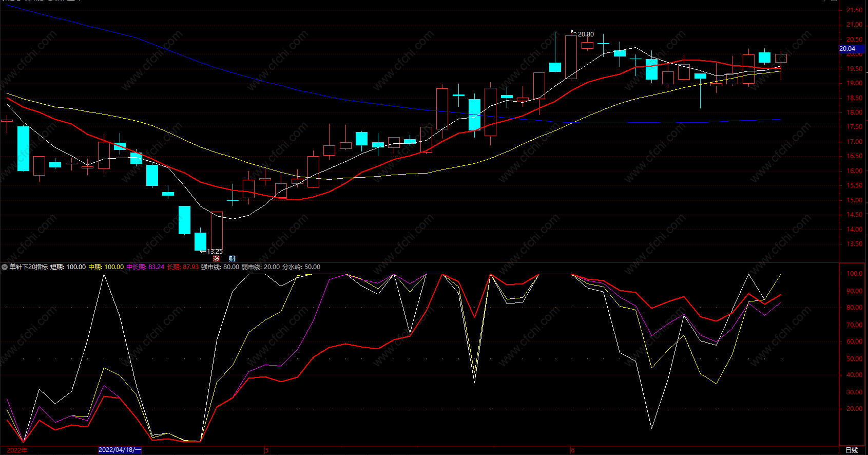This screenshot has height=455, width=868.
Task: Click the 2022年 year label on the time axis
Action: click(x=17, y=450)
